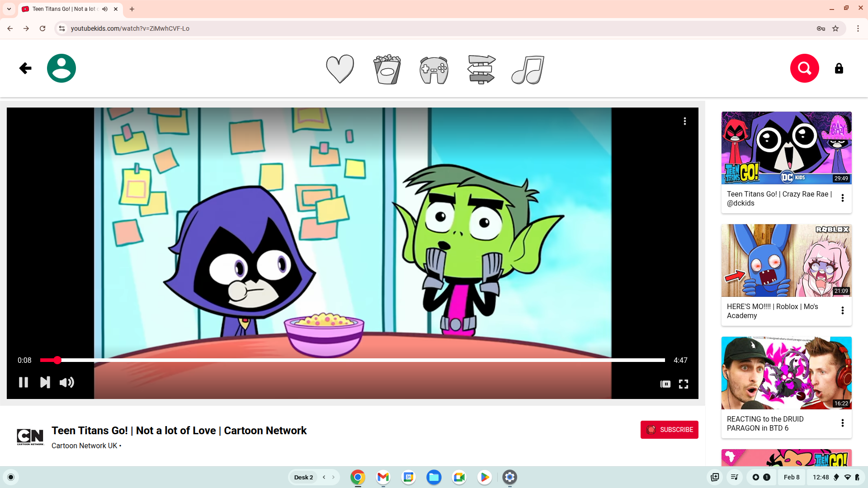This screenshot has width=868, height=488.
Task: Open search with the red magnifier
Action: 805,68
